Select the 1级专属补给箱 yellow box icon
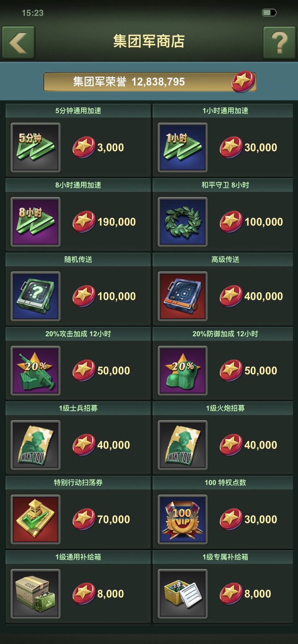298x644 pixels. coord(183,594)
